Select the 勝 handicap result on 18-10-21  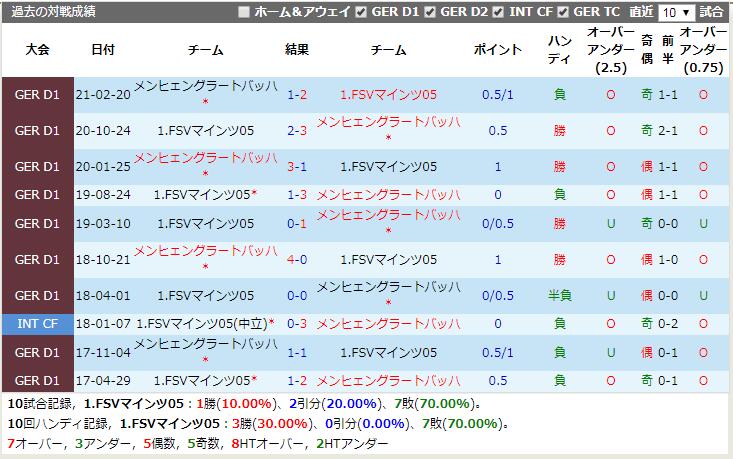[560, 260]
